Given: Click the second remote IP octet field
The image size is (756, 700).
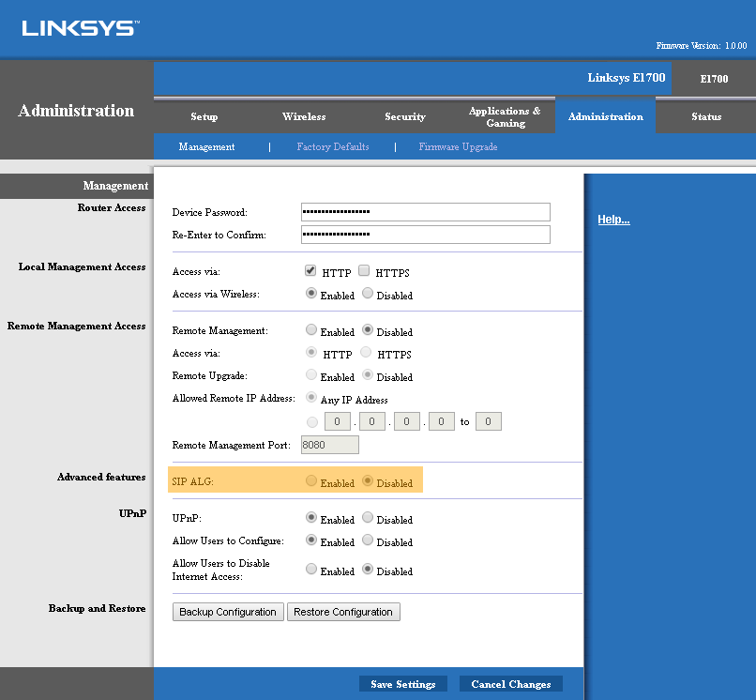Looking at the screenshot, I should pos(372,421).
